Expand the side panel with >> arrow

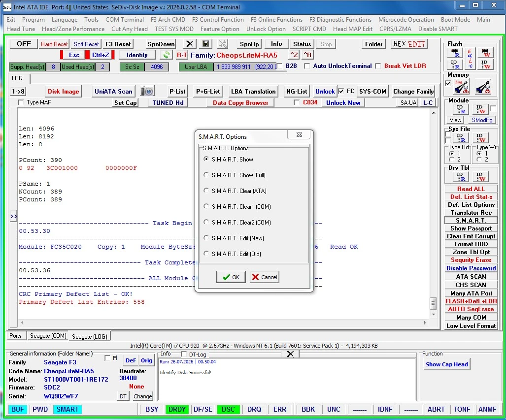point(14,216)
